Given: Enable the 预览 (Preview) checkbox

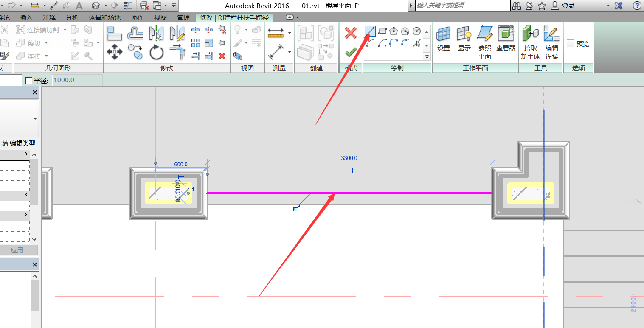Looking at the screenshot, I should coord(571,44).
